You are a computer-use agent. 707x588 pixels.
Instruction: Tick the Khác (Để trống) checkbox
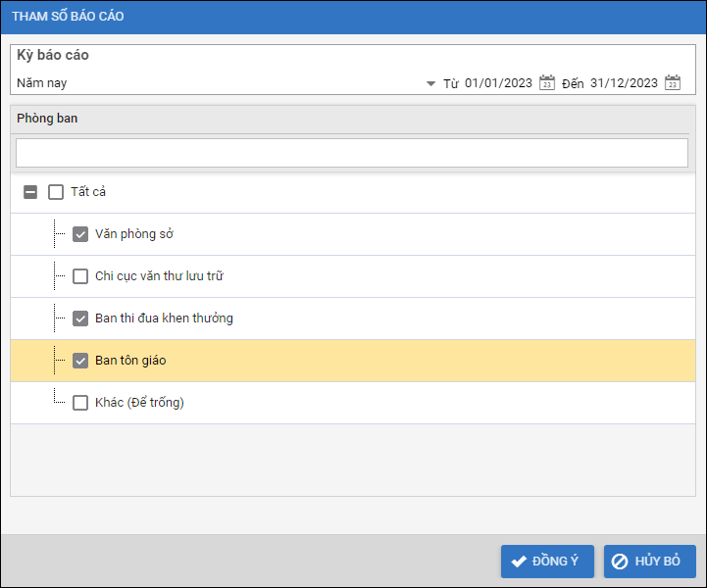coord(80,403)
